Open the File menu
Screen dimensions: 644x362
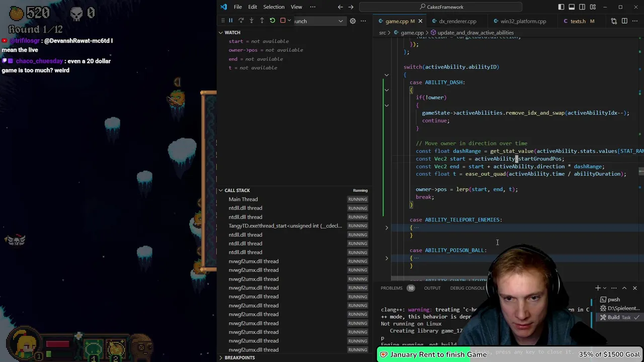(238, 7)
